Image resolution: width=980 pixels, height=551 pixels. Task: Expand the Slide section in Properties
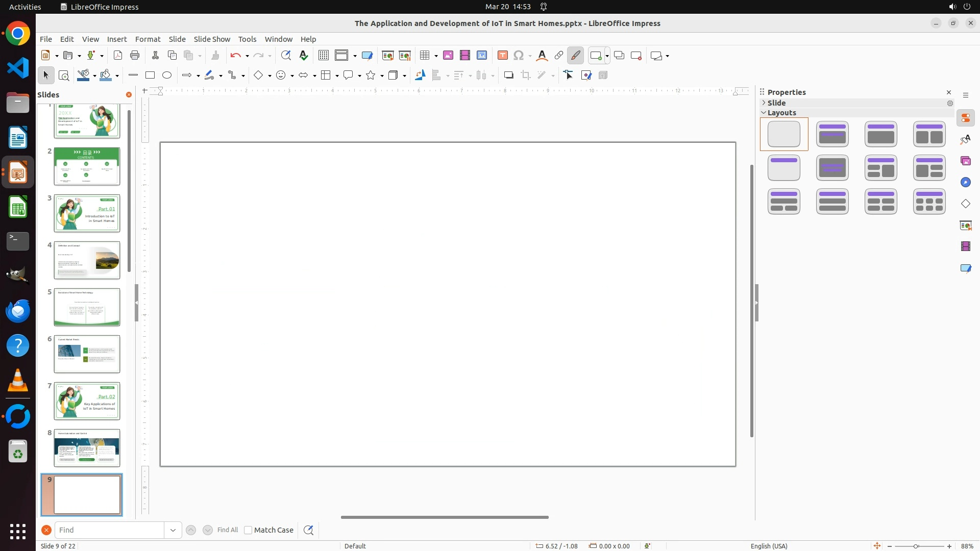tap(764, 103)
